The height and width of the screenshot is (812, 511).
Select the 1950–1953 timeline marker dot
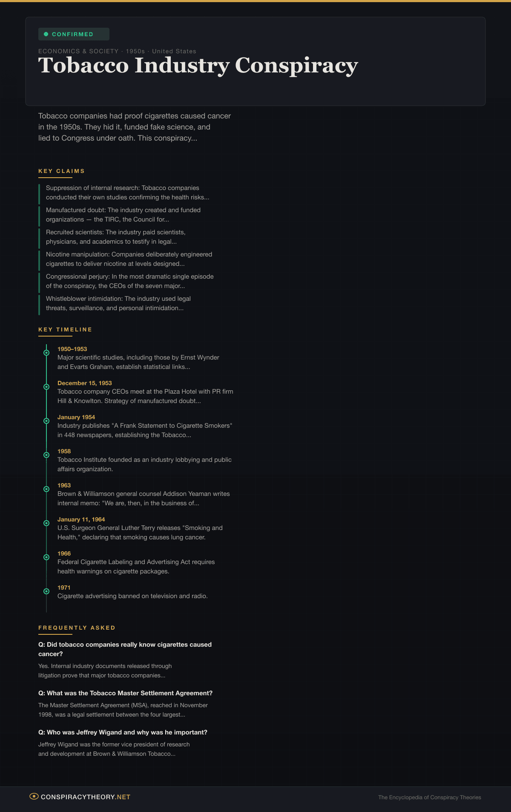pos(46,353)
